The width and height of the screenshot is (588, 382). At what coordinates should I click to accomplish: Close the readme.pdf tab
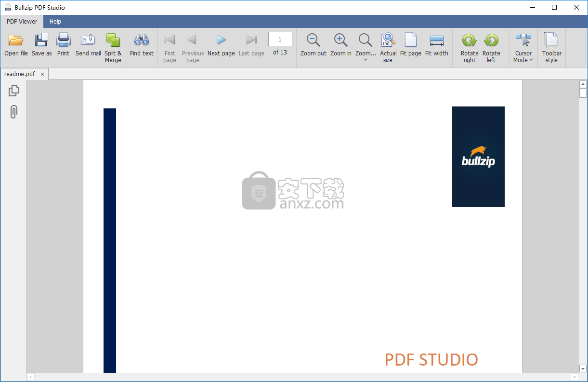point(42,74)
